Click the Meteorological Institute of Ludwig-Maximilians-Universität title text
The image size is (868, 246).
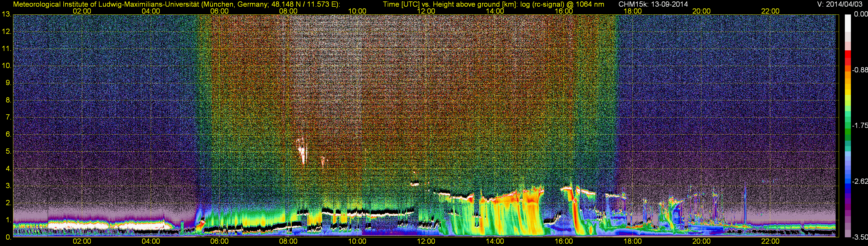tap(176, 4)
